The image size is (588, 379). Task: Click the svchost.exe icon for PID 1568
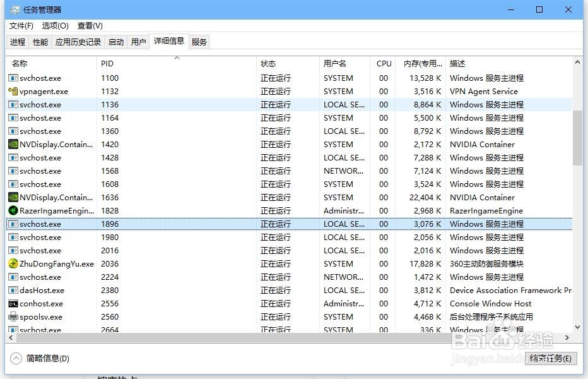13,171
